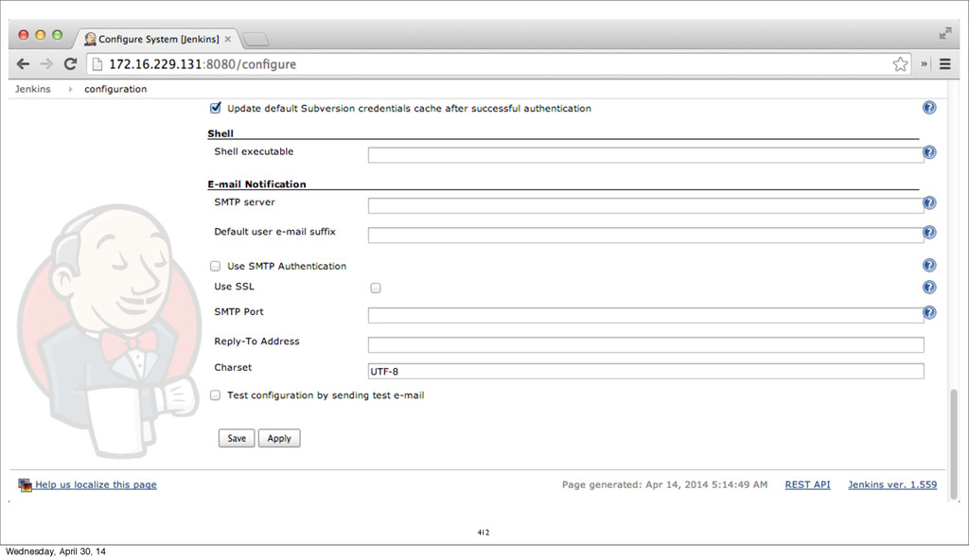Open help icon for SMTP server
969x560 pixels.
point(929,202)
